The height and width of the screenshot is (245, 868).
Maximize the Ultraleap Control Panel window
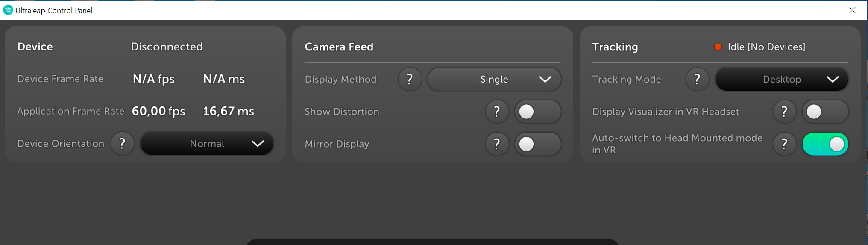pos(822,10)
